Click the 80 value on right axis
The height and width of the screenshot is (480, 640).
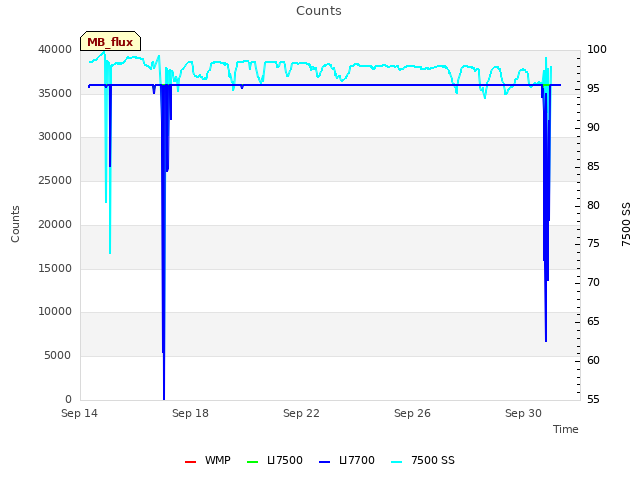pyautogui.click(x=593, y=205)
